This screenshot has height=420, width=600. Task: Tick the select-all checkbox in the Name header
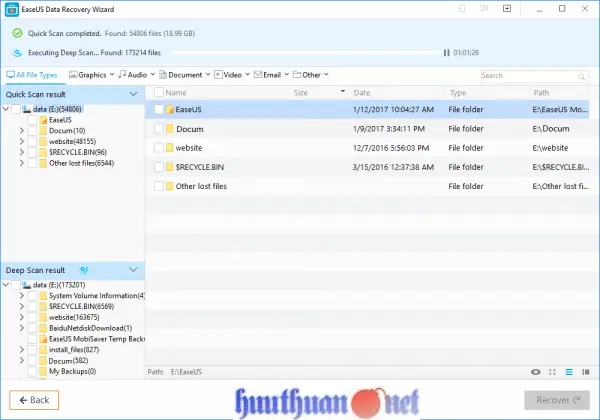click(159, 92)
